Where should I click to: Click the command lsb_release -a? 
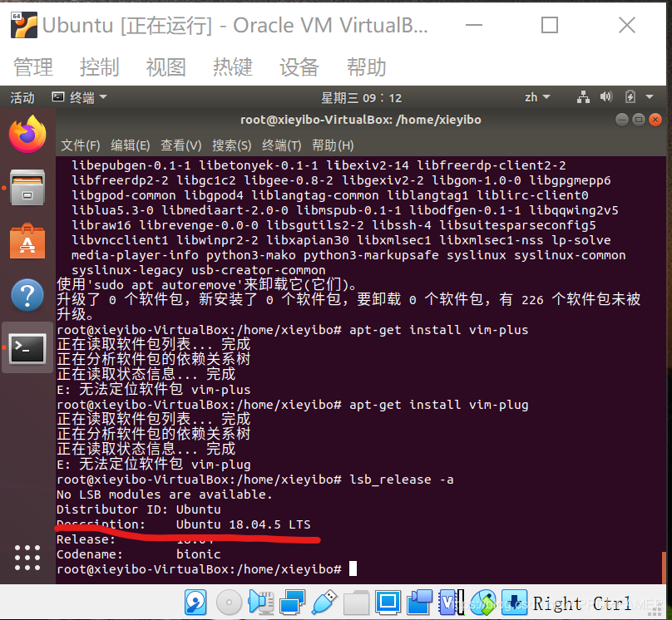click(x=401, y=480)
